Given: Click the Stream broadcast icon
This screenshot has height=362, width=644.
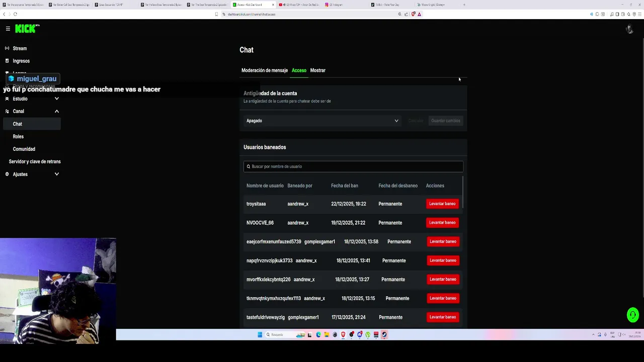Looking at the screenshot, I should [7, 48].
